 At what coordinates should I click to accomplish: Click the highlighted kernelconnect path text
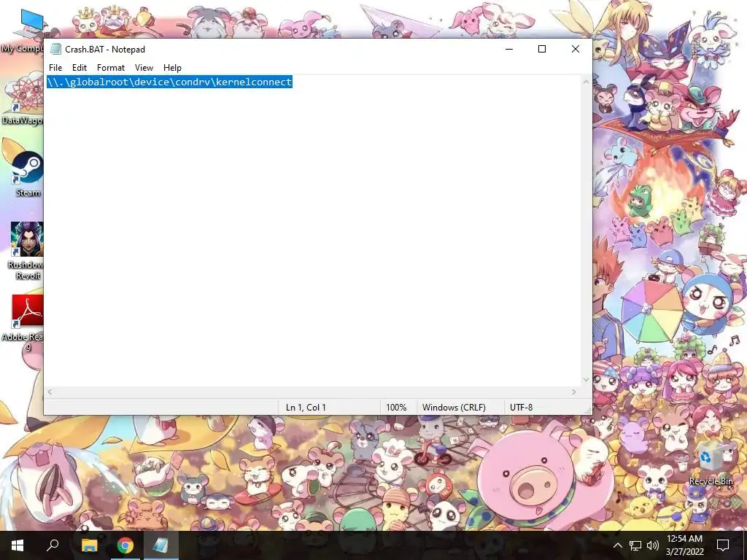tap(169, 82)
